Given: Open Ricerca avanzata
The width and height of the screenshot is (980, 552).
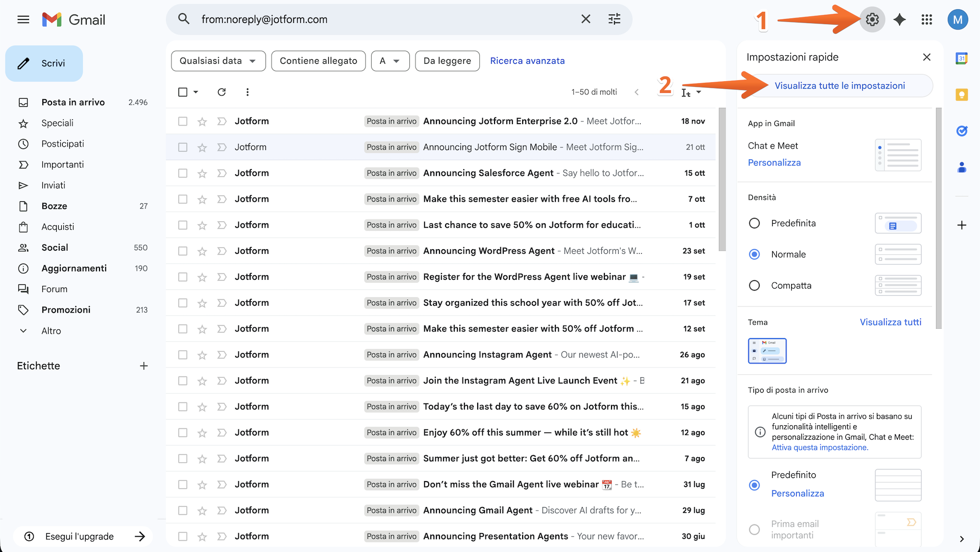Looking at the screenshot, I should [x=527, y=61].
